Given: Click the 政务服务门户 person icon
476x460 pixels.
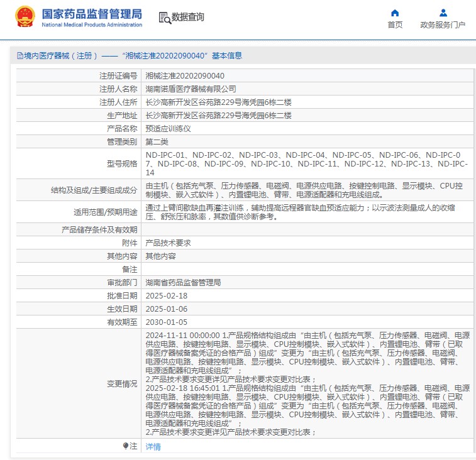Looking at the screenshot, I should pos(443,13).
